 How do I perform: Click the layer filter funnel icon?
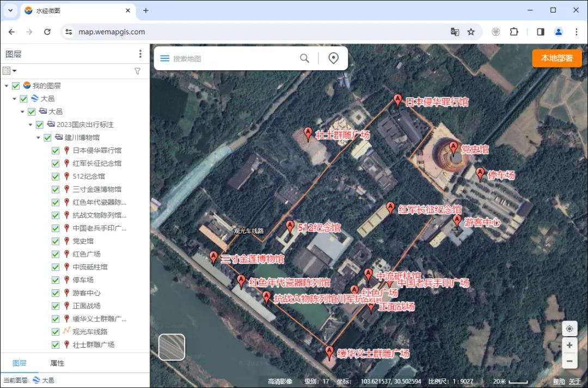click(x=138, y=71)
